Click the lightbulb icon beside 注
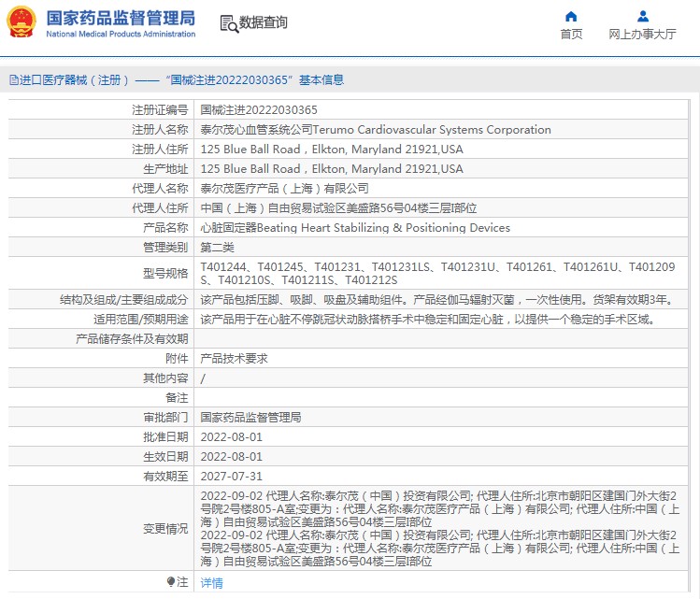 [170, 581]
